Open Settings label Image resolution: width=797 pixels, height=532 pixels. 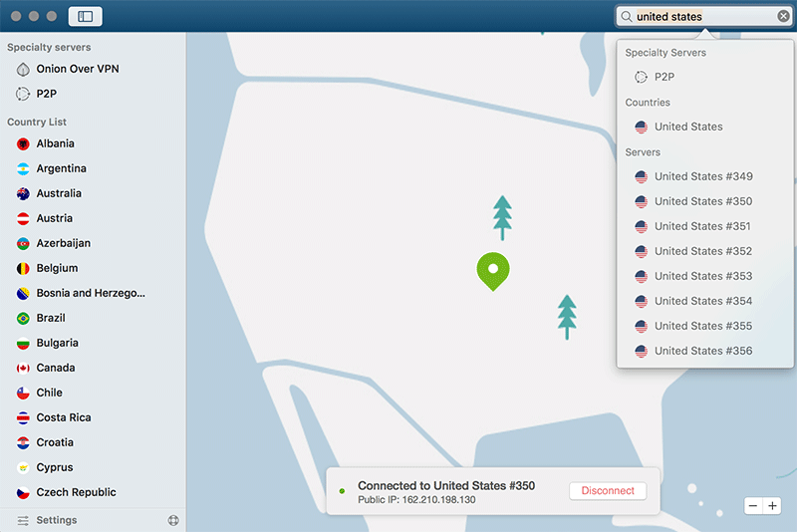click(57, 520)
